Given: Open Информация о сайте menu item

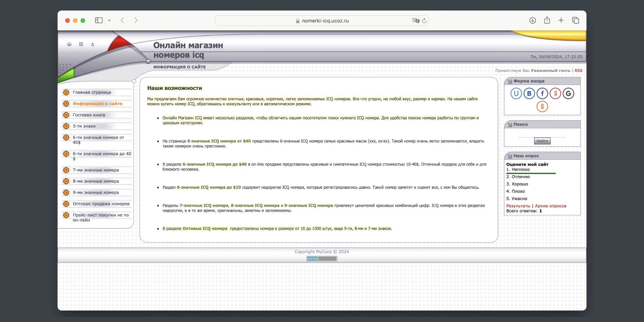Looking at the screenshot, I should (x=98, y=104).
